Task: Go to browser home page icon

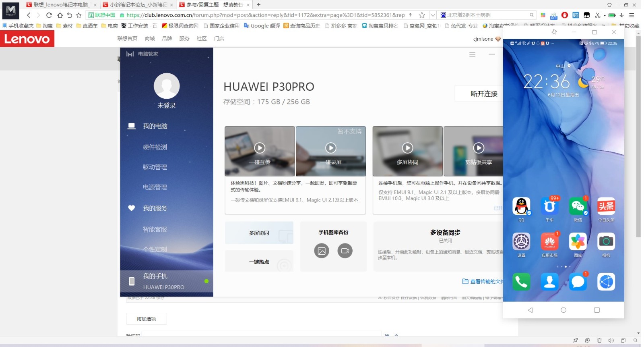Action: click(x=60, y=15)
